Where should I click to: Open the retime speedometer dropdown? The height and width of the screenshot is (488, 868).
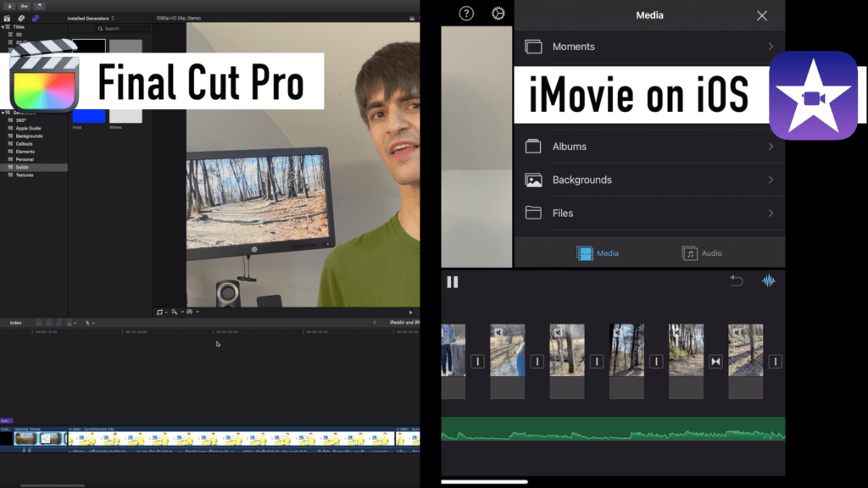[x=192, y=312]
